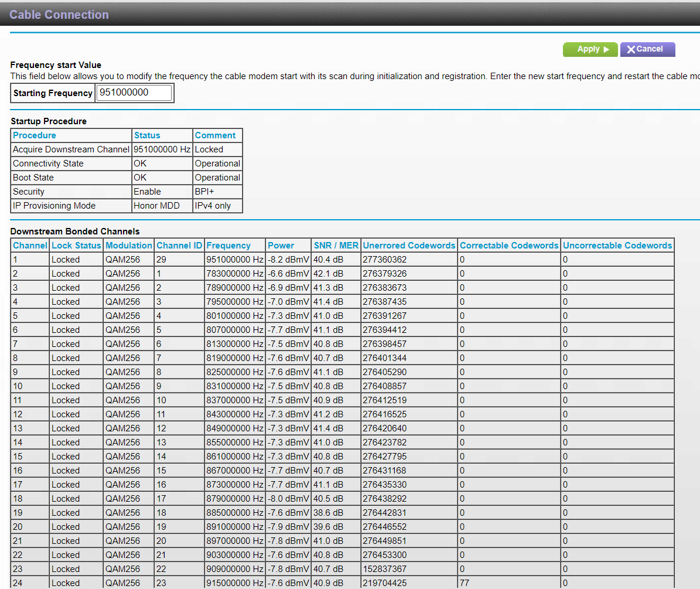The height and width of the screenshot is (589, 700).
Task: Click the '861000000 Hz' frequency cell
Action: (235, 457)
